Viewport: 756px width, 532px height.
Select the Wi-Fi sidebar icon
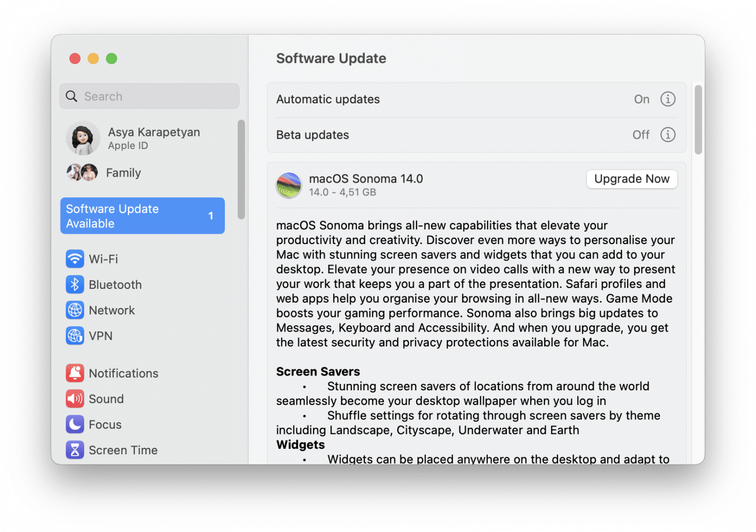click(75, 259)
